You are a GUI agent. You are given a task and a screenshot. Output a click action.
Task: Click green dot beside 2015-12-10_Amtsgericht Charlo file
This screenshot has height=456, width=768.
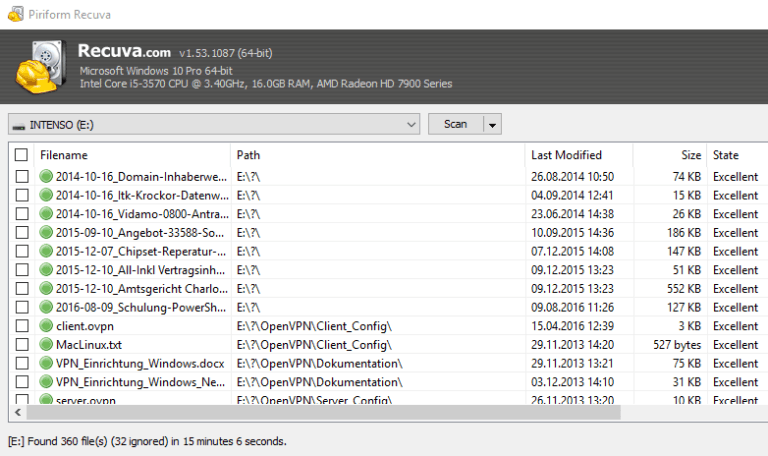coord(46,288)
